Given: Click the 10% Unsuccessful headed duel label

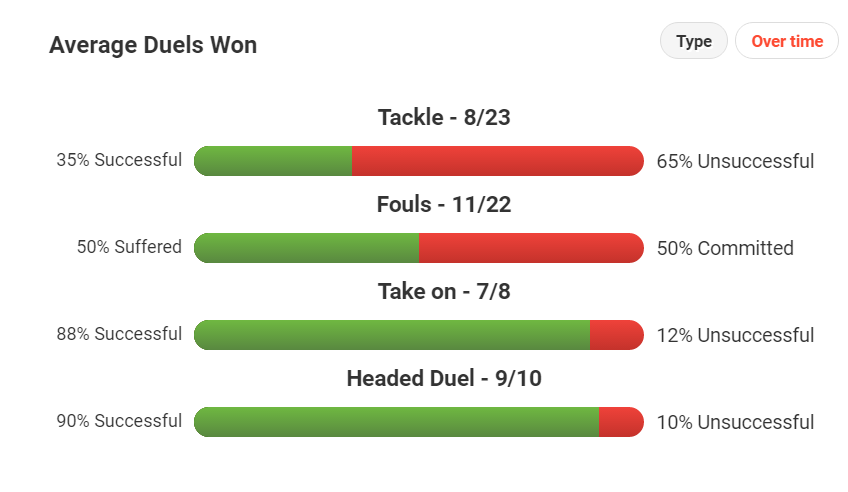Looking at the screenshot, I should click(x=735, y=422).
